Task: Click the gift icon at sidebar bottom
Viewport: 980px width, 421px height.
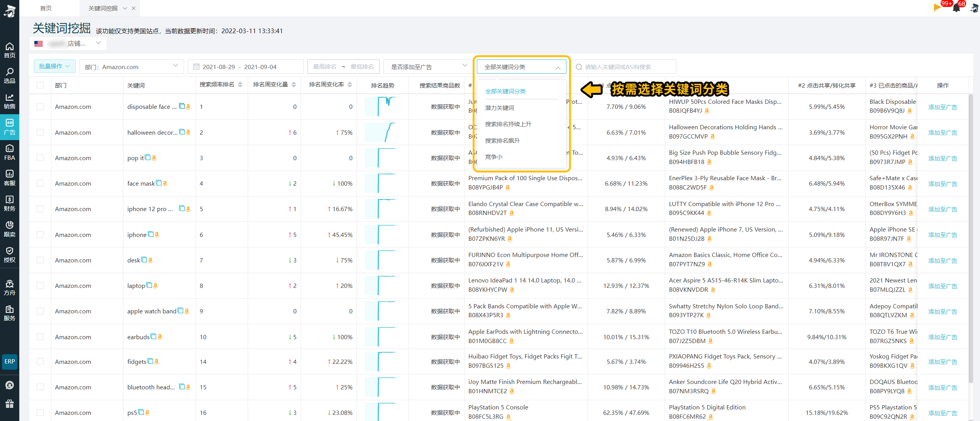Action: pos(9,404)
